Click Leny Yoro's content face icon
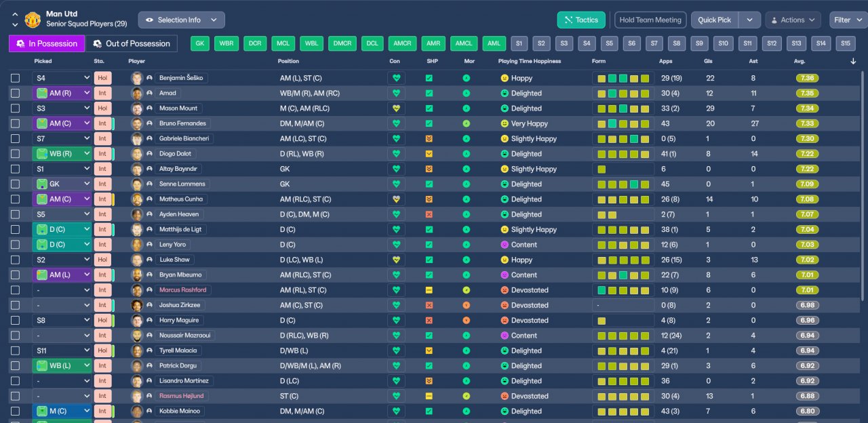Screen dimensions: 868x423 [505, 245]
